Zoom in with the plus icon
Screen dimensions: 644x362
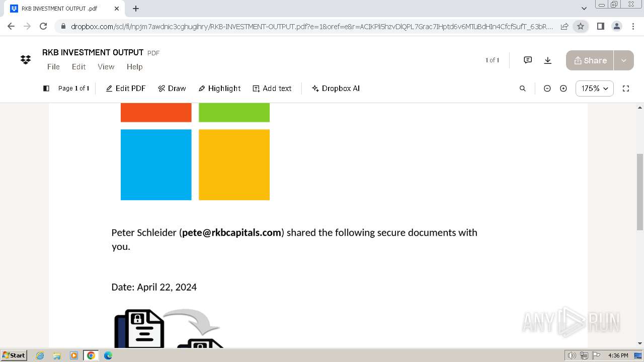(563, 88)
